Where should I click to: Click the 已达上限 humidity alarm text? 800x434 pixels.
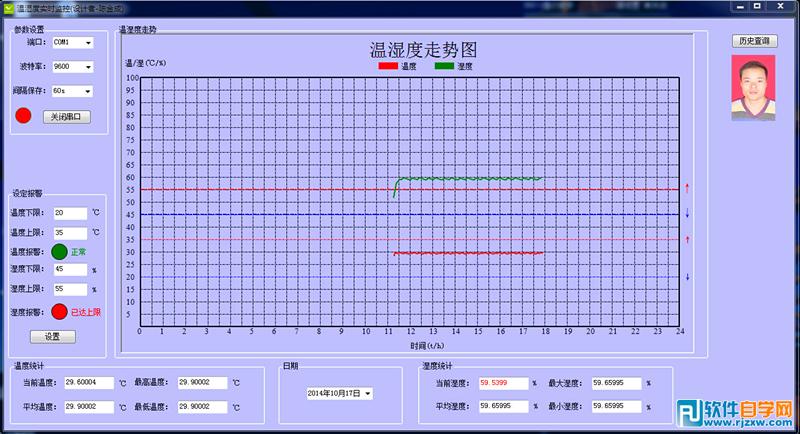click(86, 312)
